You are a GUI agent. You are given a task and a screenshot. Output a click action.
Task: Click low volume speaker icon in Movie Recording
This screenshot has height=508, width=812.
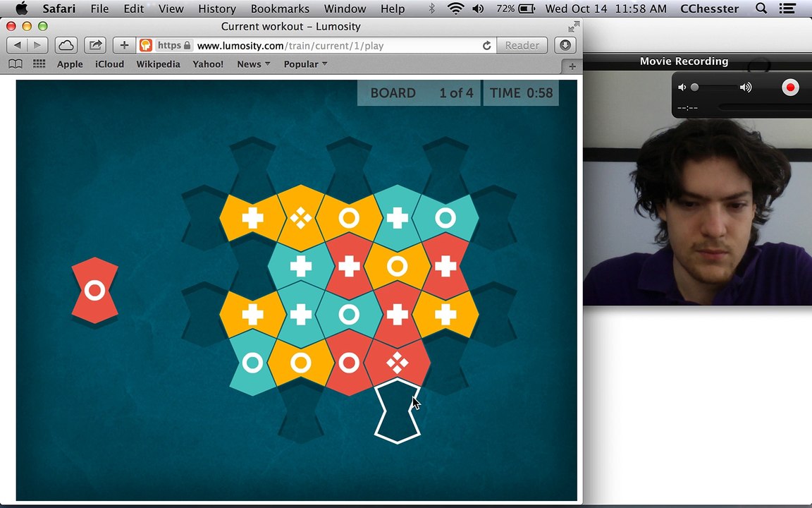pyautogui.click(x=682, y=87)
